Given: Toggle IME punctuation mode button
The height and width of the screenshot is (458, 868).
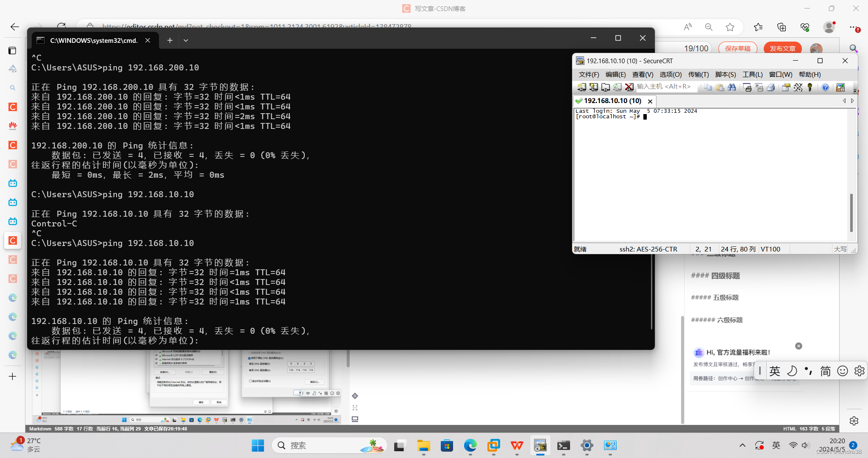Looking at the screenshot, I should pyautogui.click(x=809, y=371).
